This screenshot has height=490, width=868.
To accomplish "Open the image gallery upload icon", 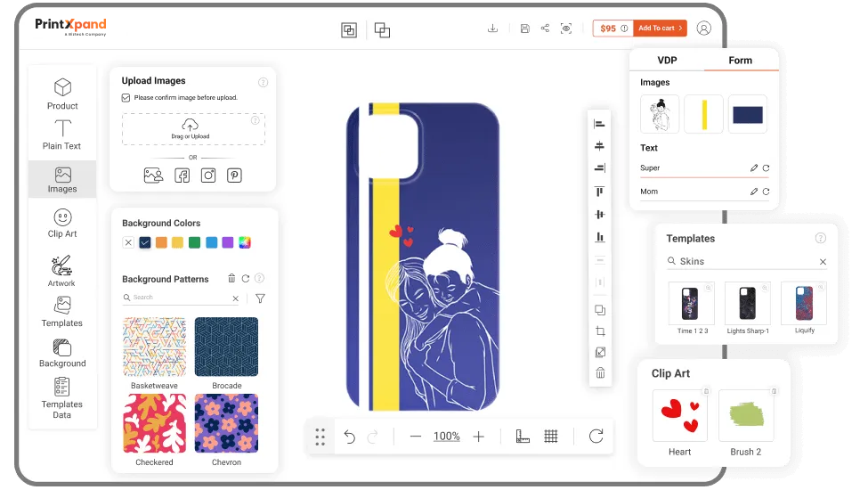I will click(x=153, y=176).
